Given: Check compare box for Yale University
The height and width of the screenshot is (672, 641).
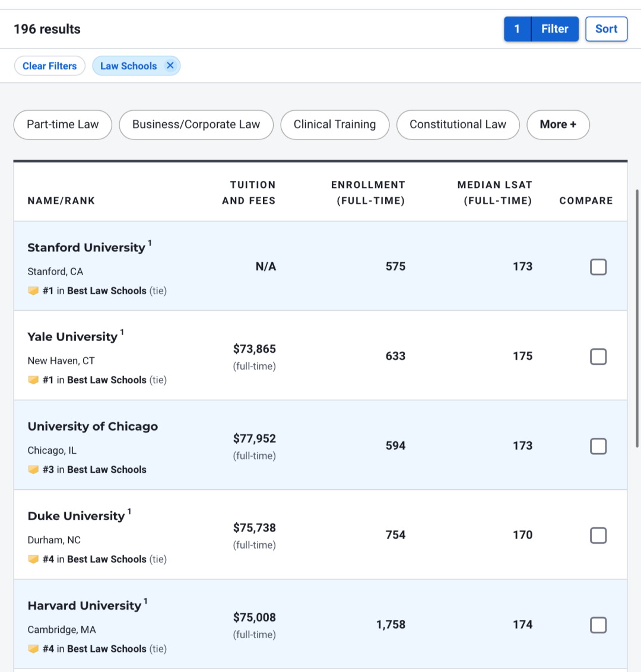Looking at the screenshot, I should 598,356.
